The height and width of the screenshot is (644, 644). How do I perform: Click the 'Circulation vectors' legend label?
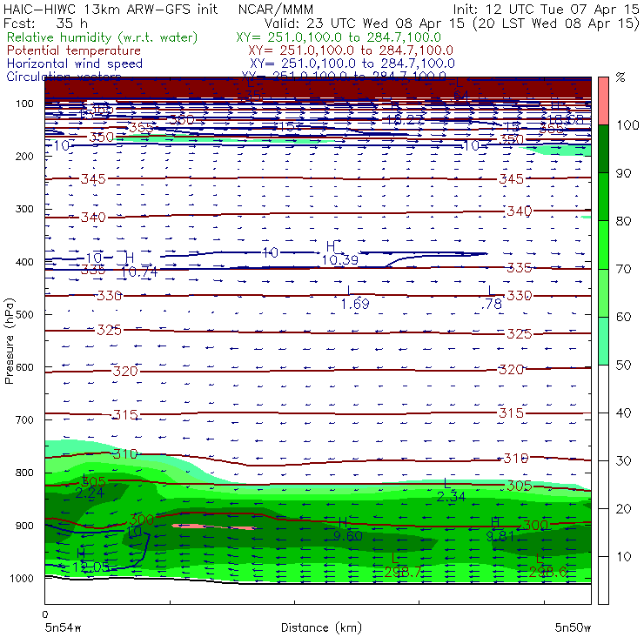(x=64, y=75)
